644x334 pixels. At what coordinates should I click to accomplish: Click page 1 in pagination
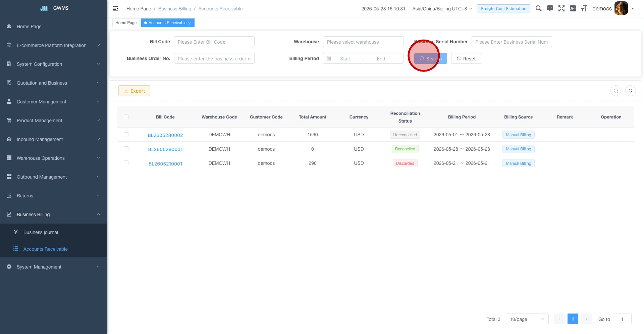click(x=573, y=319)
